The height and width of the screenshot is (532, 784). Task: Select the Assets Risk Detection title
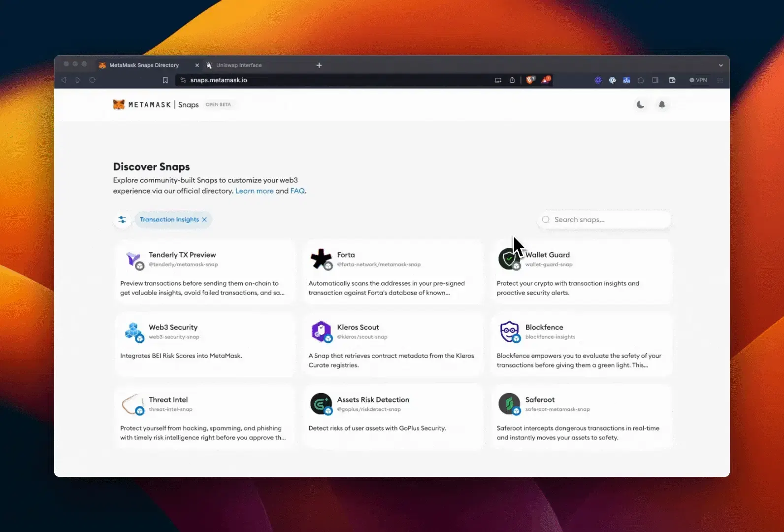coord(373,399)
